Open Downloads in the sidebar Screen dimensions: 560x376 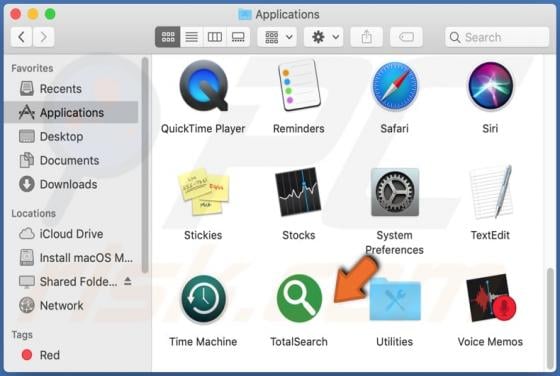71,184
